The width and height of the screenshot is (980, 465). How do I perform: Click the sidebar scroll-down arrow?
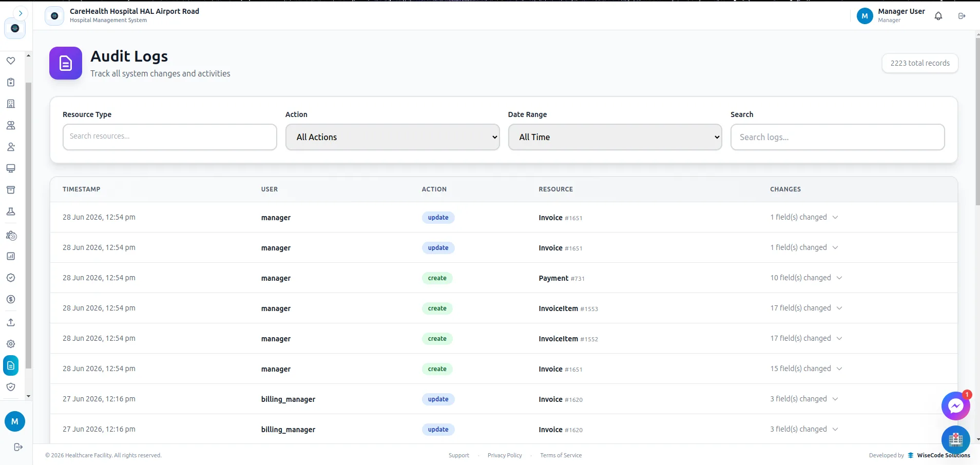coord(28,396)
